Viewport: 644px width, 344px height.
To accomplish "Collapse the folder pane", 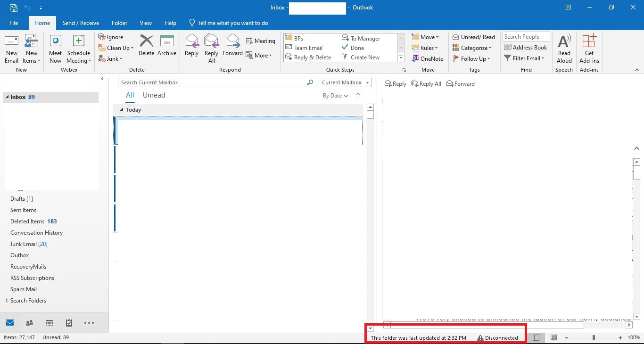I will coord(102,79).
